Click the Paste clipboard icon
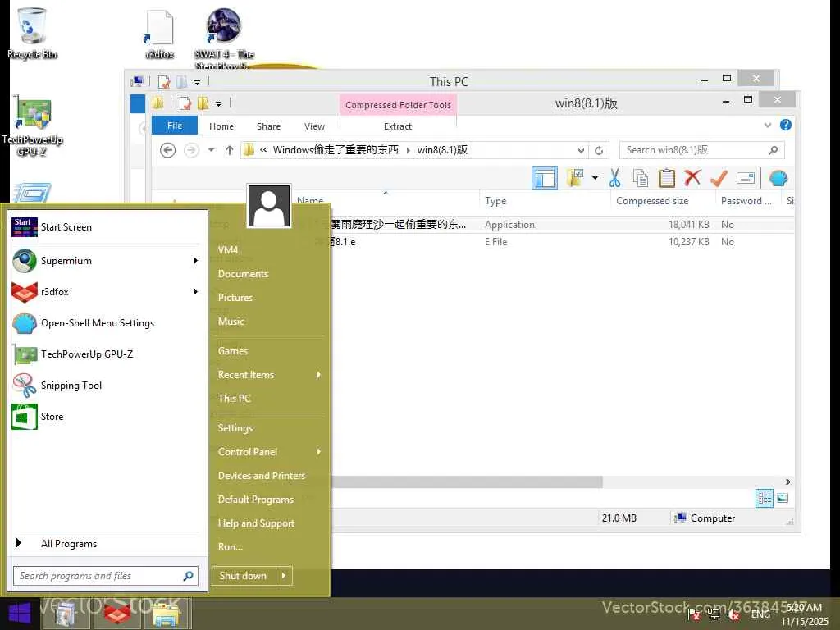This screenshot has width=840, height=630. pos(666,178)
